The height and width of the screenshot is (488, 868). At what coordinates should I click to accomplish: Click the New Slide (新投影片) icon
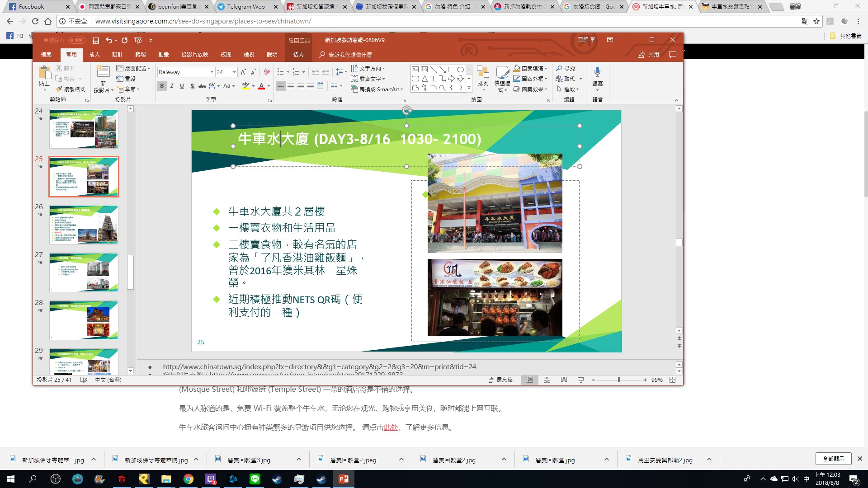tap(103, 72)
